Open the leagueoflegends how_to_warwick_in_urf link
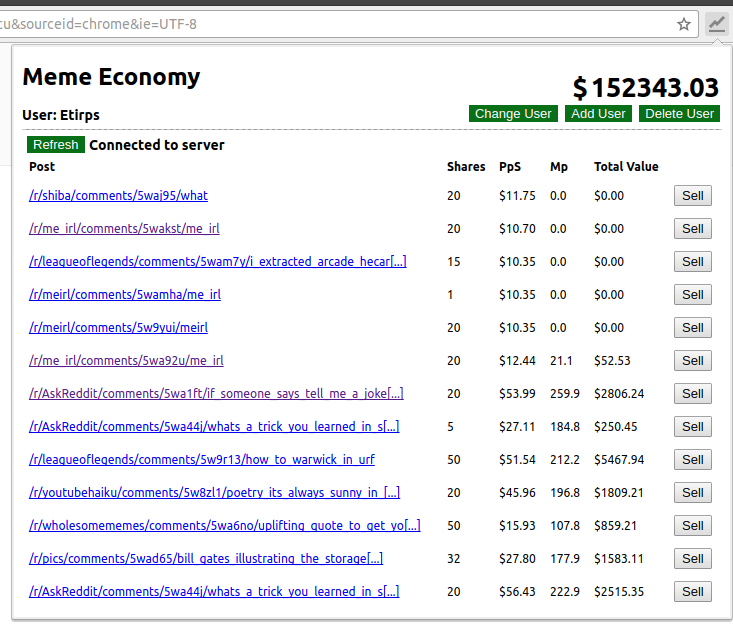 tap(202, 460)
